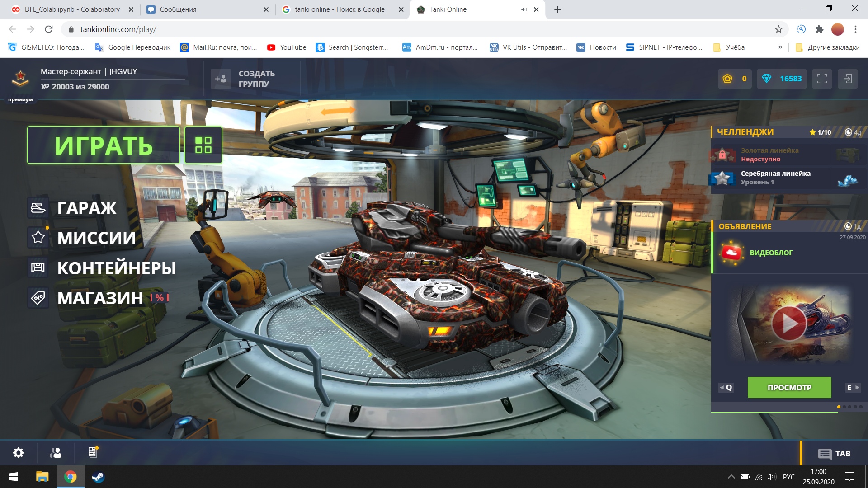Click the green ПРОСМОТР button
Image resolution: width=868 pixels, height=488 pixels.
pyautogui.click(x=789, y=388)
